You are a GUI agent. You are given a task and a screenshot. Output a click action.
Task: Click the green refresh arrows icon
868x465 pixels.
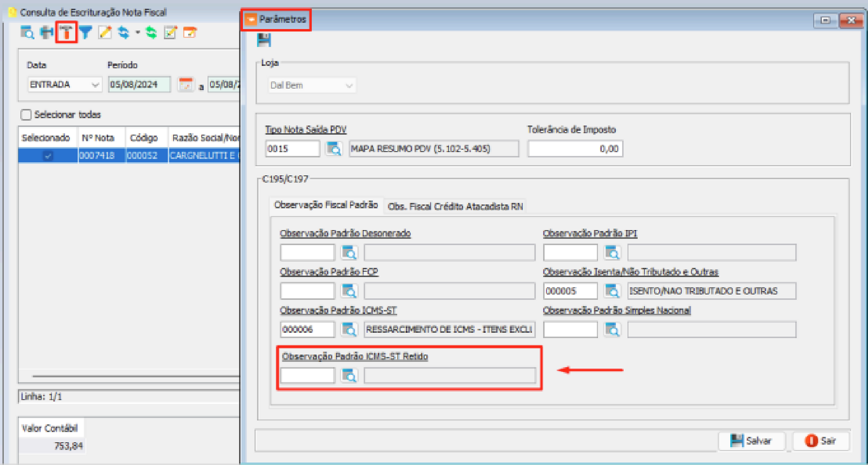click(151, 33)
